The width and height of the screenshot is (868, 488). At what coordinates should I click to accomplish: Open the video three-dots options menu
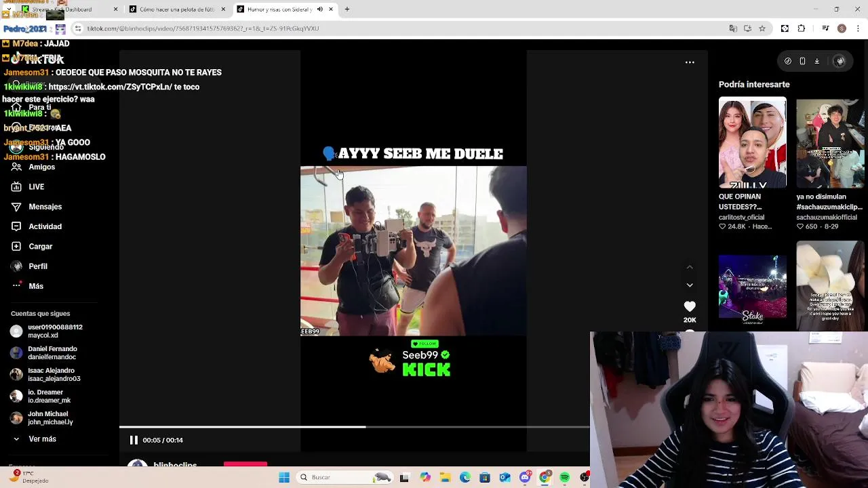pos(690,62)
